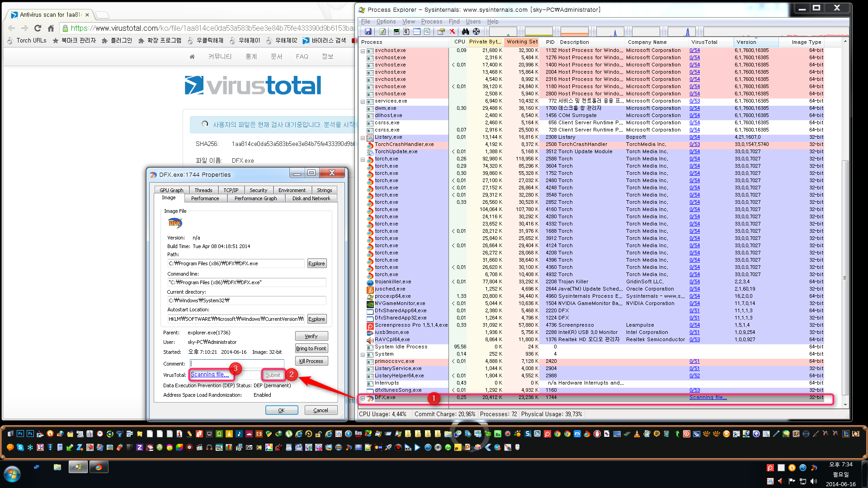Switch to the Threads tab
868x488 pixels.
pos(203,190)
